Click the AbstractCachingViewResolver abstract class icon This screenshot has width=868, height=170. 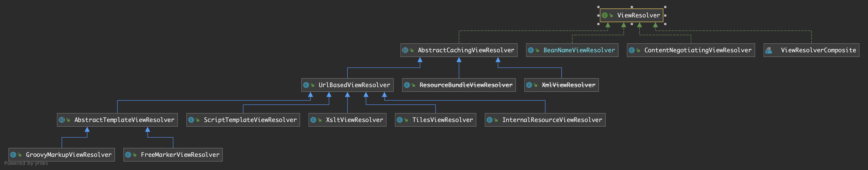click(x=405, y=50)
